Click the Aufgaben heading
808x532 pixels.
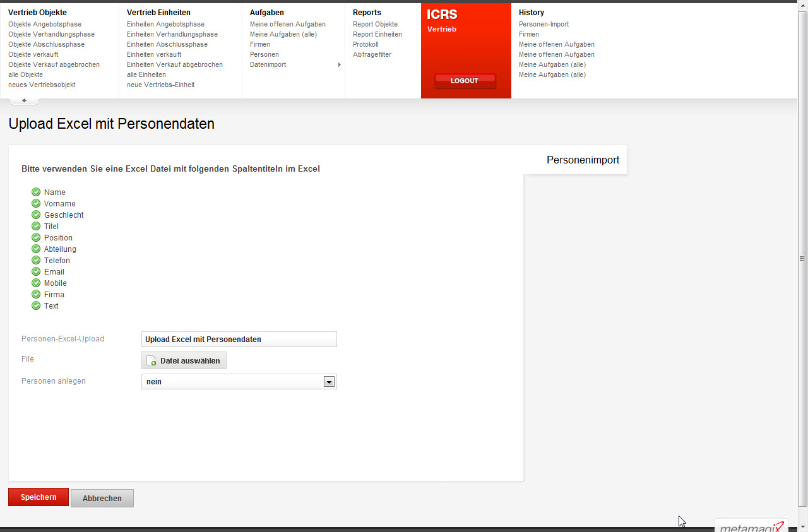tap(267, 13)
